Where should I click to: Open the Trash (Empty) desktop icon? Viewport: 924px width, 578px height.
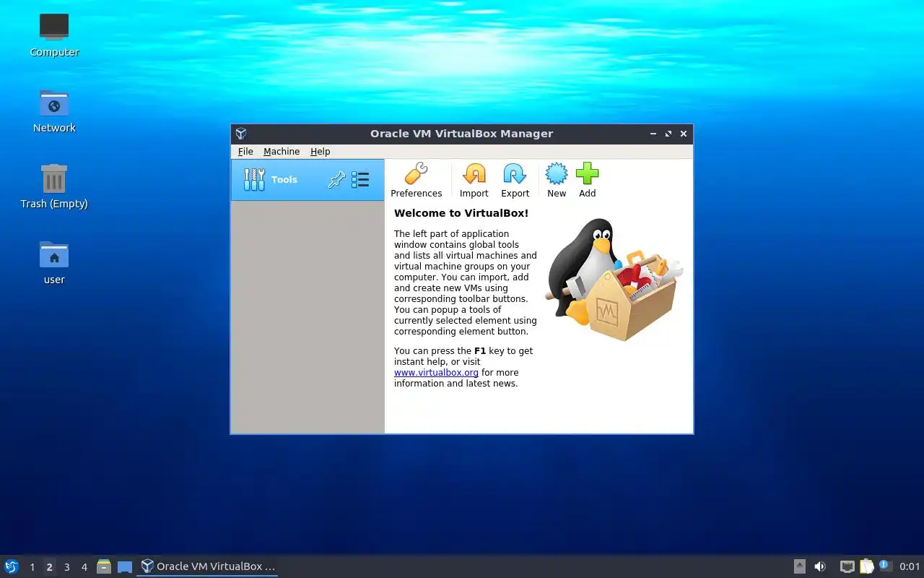click(x=54, y=186)
